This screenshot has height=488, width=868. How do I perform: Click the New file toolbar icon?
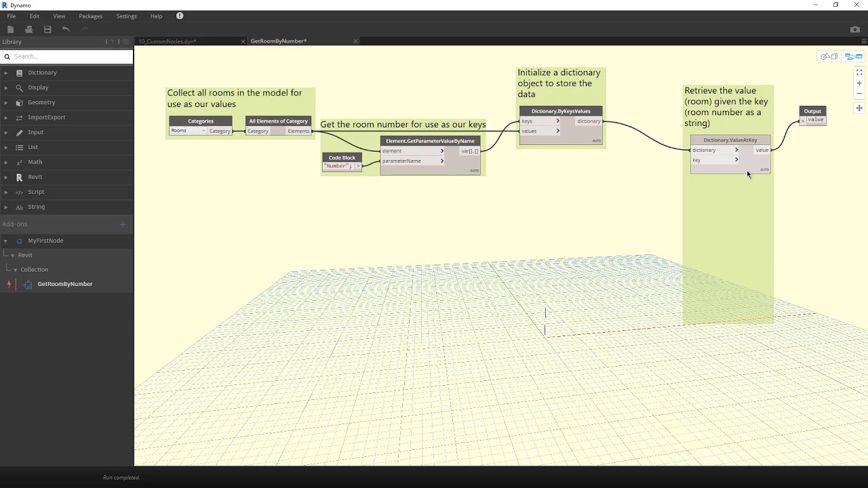coord(10,29)
